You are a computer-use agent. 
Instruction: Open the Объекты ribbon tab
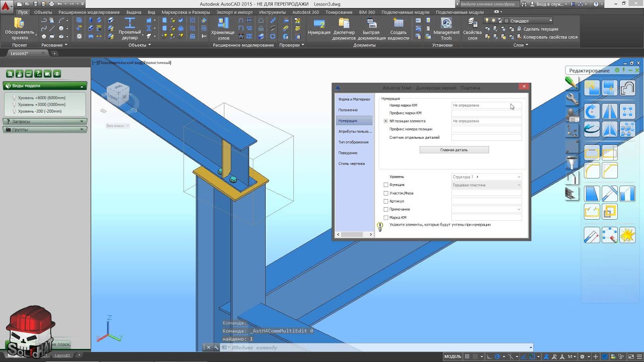click(x=43, y=12)
